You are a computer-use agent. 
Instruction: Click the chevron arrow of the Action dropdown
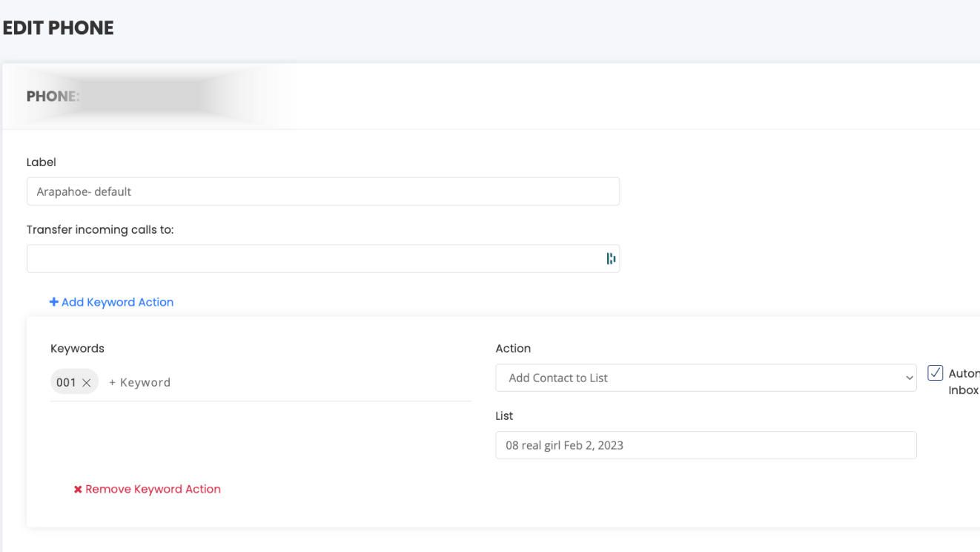909,378
